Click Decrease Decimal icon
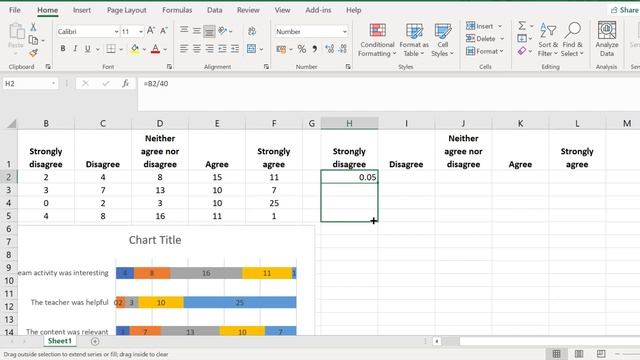The height and width of the screenshot is (360, 640). pyautogui.click(x=342, y=49)
